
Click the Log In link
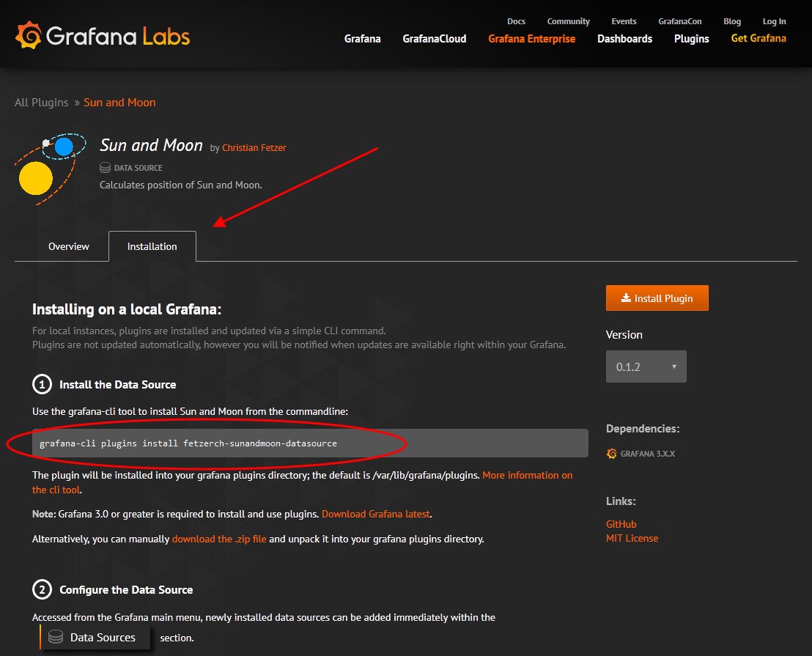tap(774, 21)
